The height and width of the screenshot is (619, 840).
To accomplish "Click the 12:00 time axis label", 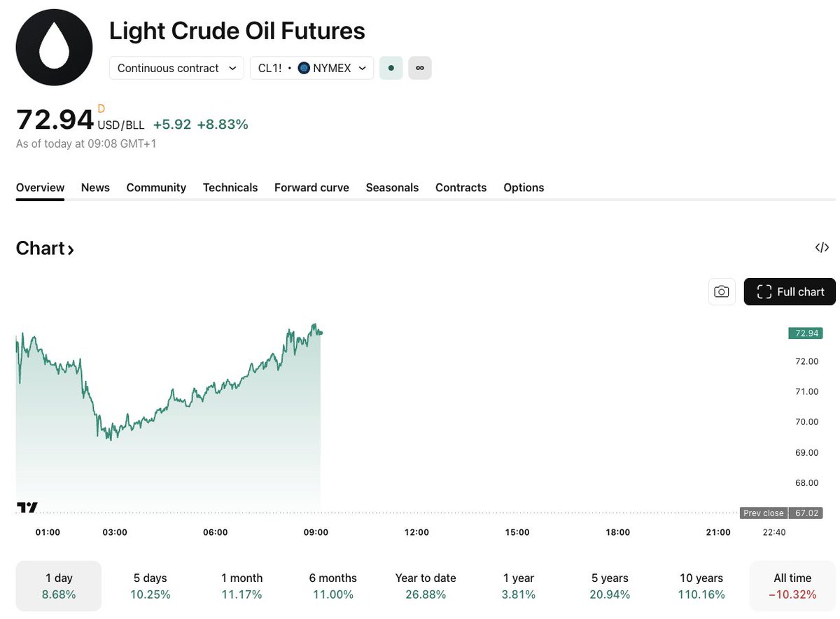I will tap(416, 532).
